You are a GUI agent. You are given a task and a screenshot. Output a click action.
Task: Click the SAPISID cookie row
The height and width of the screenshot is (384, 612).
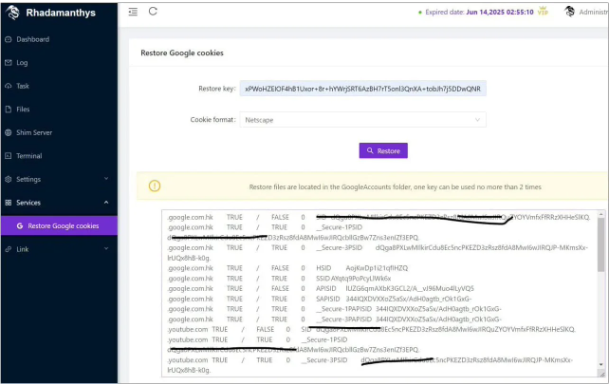319,299
